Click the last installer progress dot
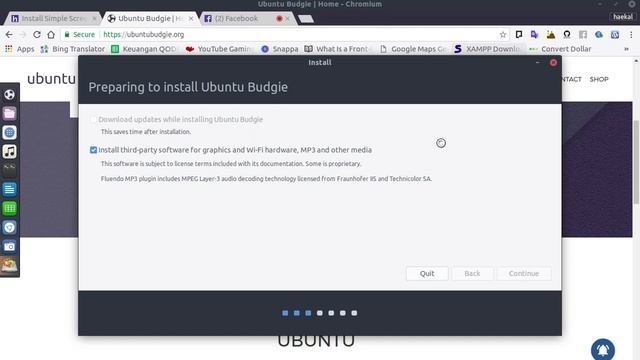 (354, 313)
